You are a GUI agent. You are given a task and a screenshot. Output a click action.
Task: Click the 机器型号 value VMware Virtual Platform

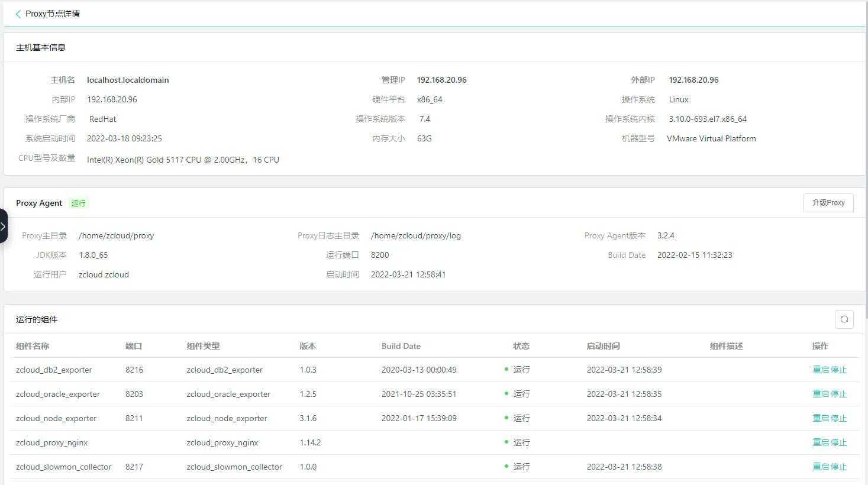[x=711, y=138]
